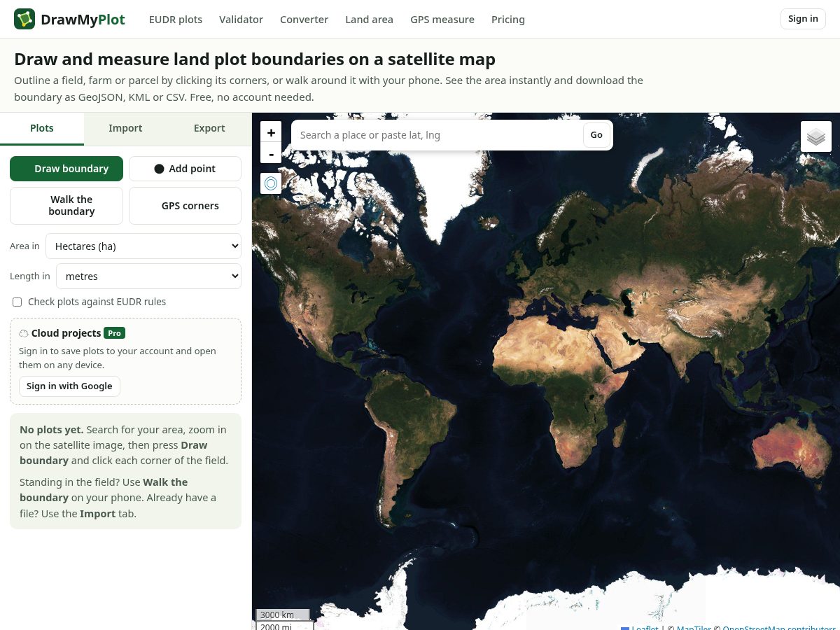The height and width of the screenshot is (630, 840).
Task: Open the EUDR plots menu item
Action: (176, 20)
